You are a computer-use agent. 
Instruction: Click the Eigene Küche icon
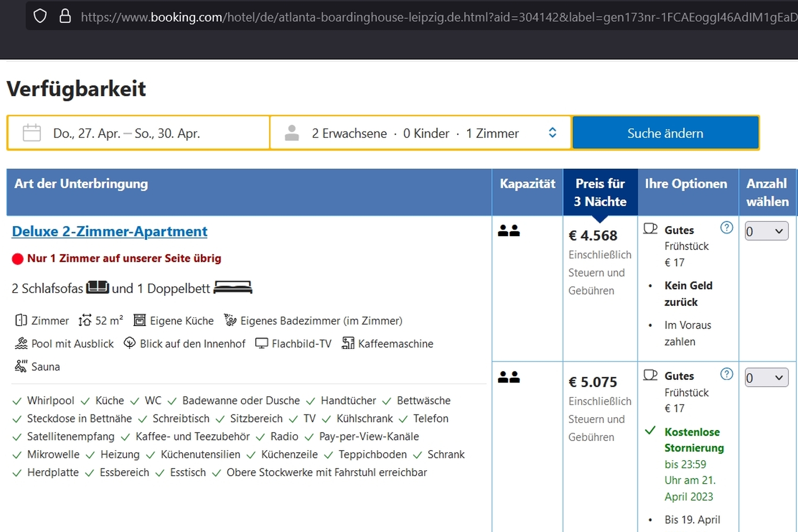[x=139, y=320]
